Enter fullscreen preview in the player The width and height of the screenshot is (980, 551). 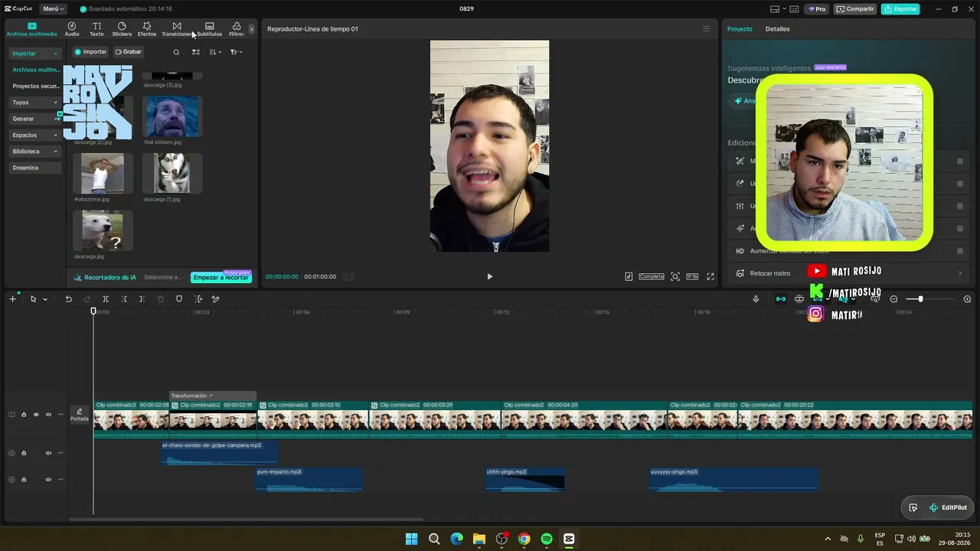tap(710, 276)
